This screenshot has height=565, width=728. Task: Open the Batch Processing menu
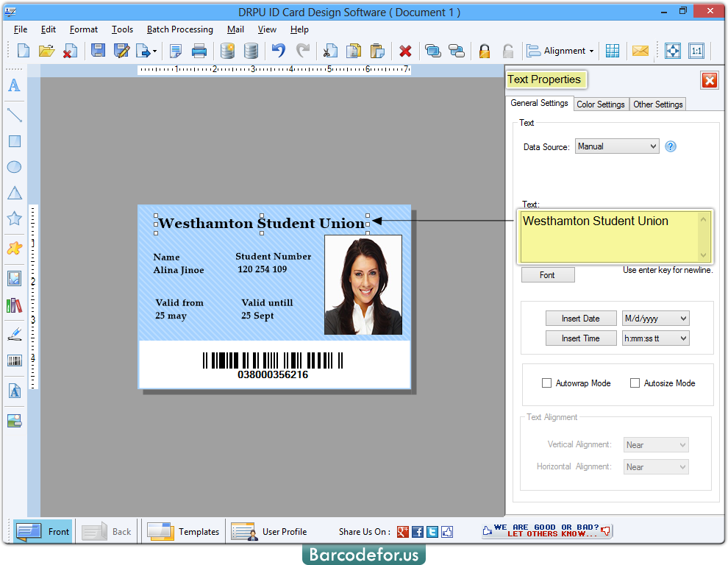click(180, 29)
